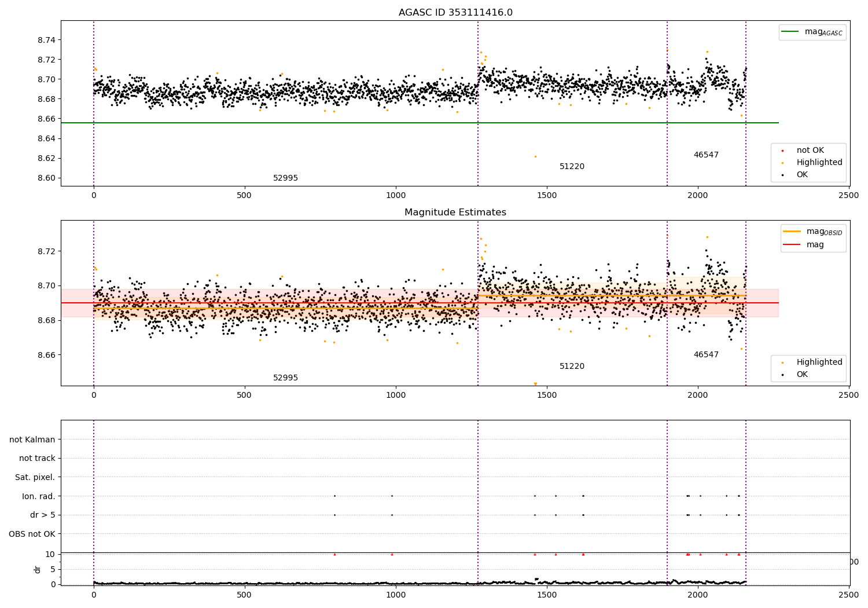Click obsid label 52995 in AGASC plot

click(x=285, y=178)
